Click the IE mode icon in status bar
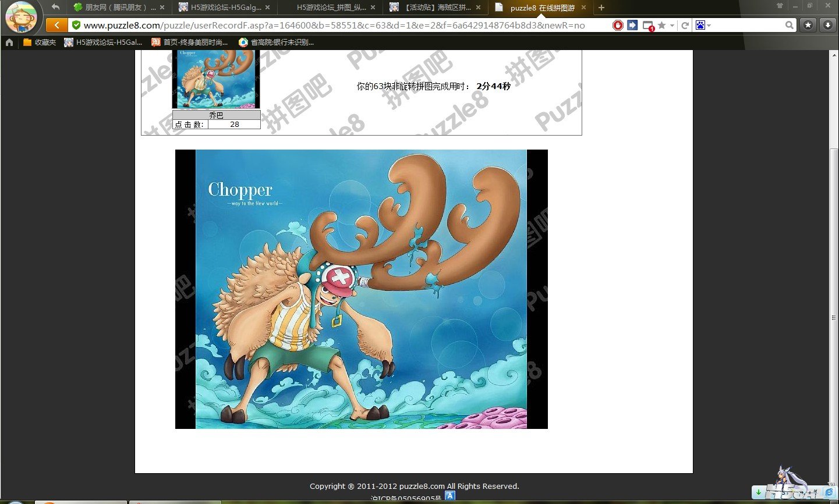Screen dimensions: 839x504 coord(829,492)
